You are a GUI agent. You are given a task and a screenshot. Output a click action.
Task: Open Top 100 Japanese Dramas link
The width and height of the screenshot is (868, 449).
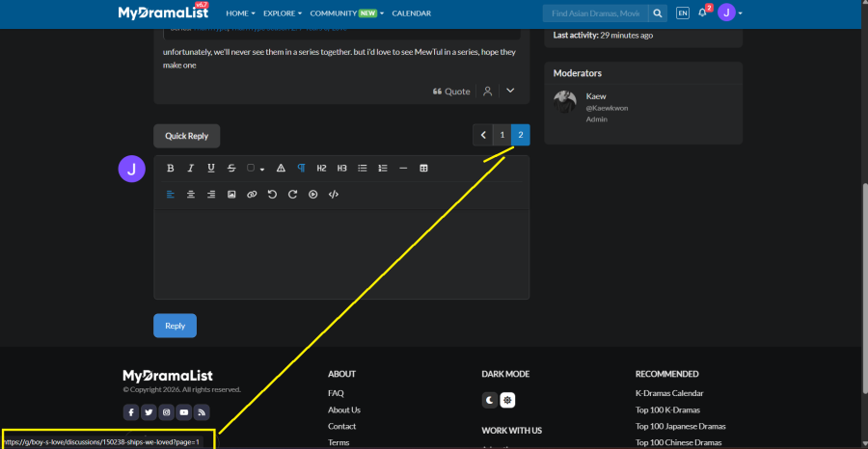click(680, 426)
